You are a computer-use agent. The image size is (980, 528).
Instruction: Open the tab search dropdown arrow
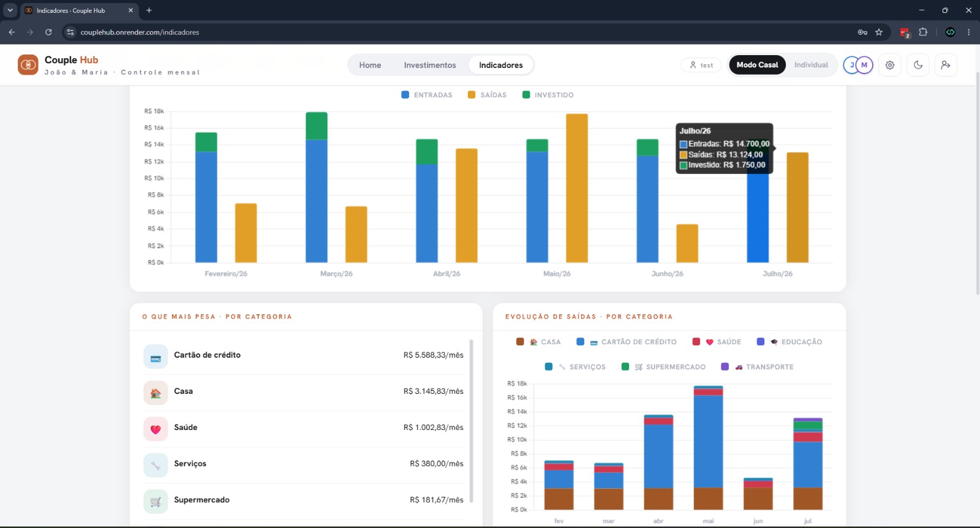[10, 10]
